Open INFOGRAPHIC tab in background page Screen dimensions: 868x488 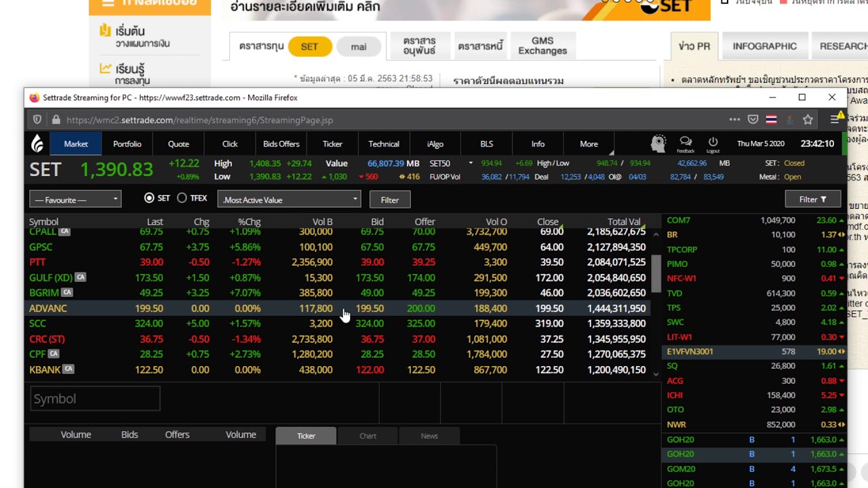(764, 46)
